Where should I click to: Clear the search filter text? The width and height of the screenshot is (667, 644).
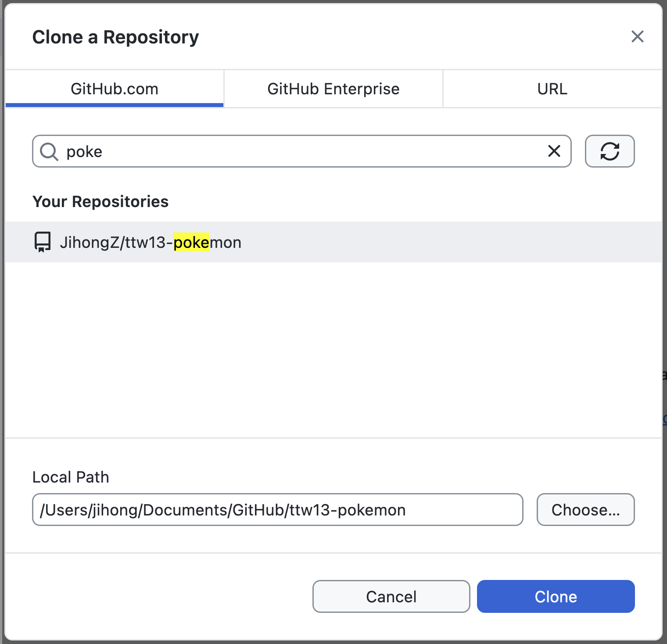point(554,151)
